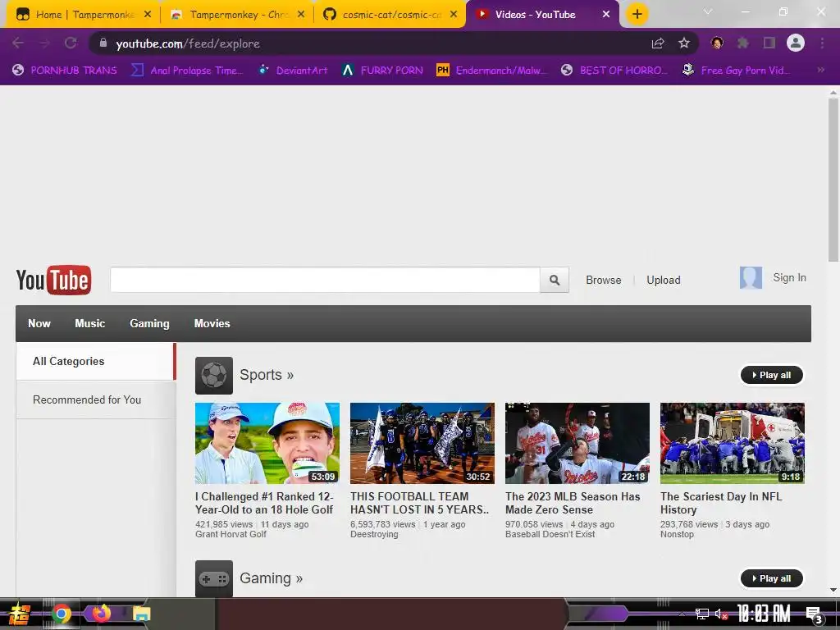Close the Videos - YouTube tab
Image resolution: width=840 pixels, height=630 pixels.
point(606,15)
